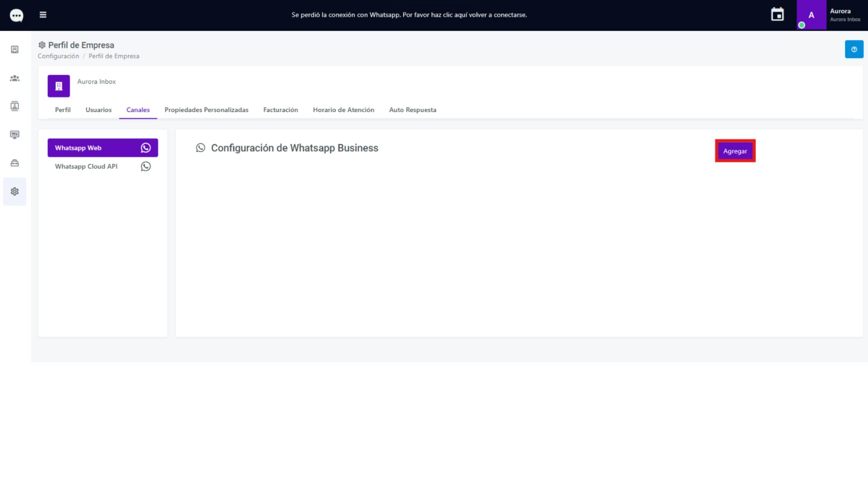868x488 pixels.
Task: Open the calendar icon in top bar
Action: pos(777,14)
